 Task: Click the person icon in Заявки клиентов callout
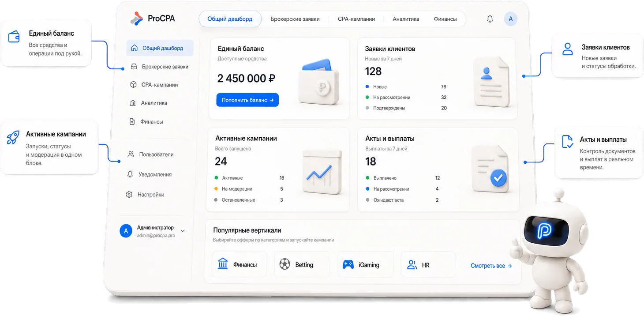(568, 49)
